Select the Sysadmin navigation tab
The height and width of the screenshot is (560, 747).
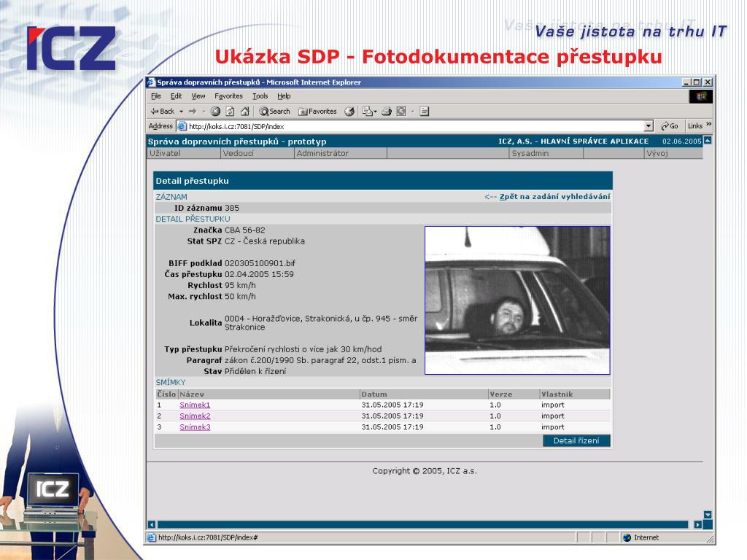pyautogui.click(x=546, y=153)
